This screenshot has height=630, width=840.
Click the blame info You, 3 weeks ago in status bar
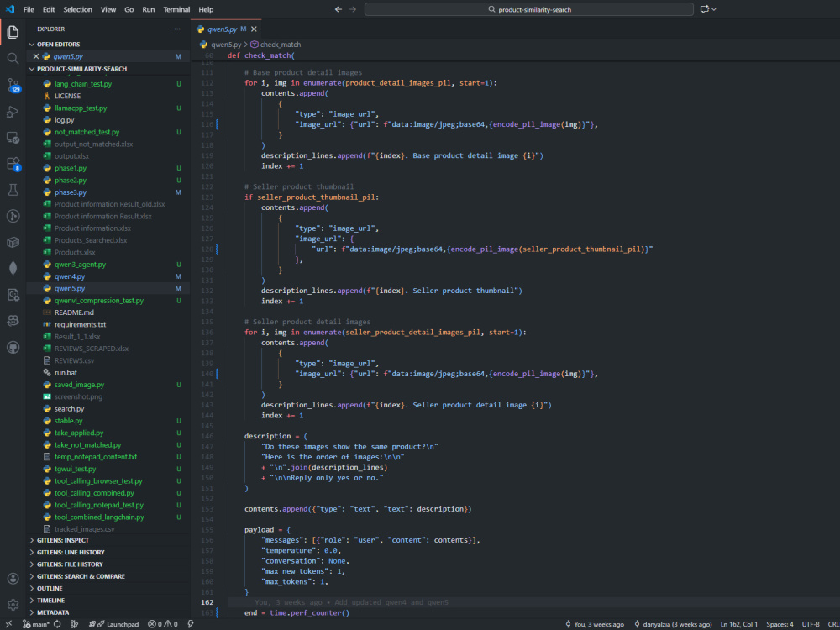click(595, 624)
